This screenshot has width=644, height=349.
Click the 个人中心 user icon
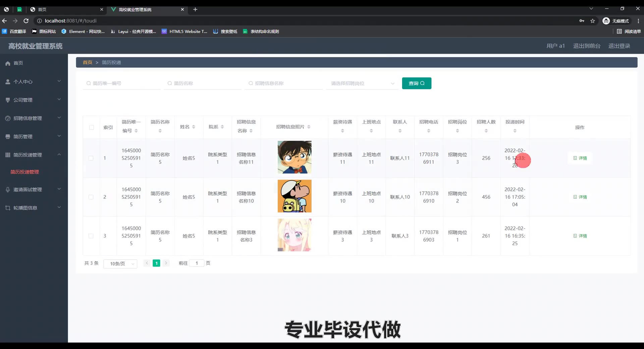[x=8, y=82]
